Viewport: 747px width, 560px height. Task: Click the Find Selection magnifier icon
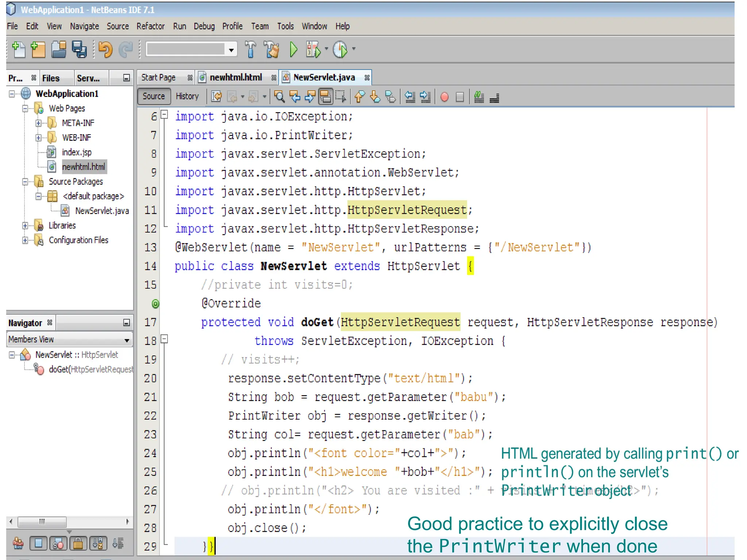(279, 97)
